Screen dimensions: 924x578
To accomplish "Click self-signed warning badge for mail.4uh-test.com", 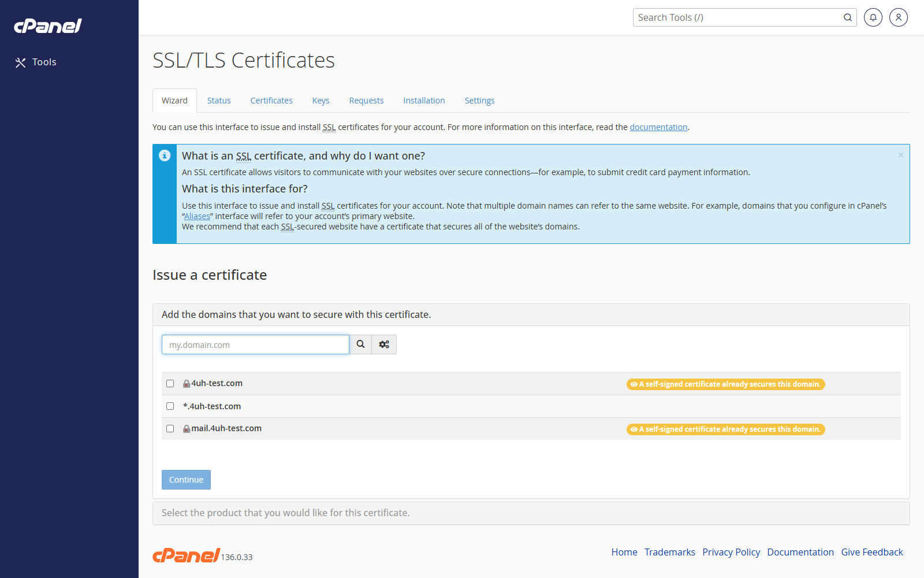I will [725, 429].
